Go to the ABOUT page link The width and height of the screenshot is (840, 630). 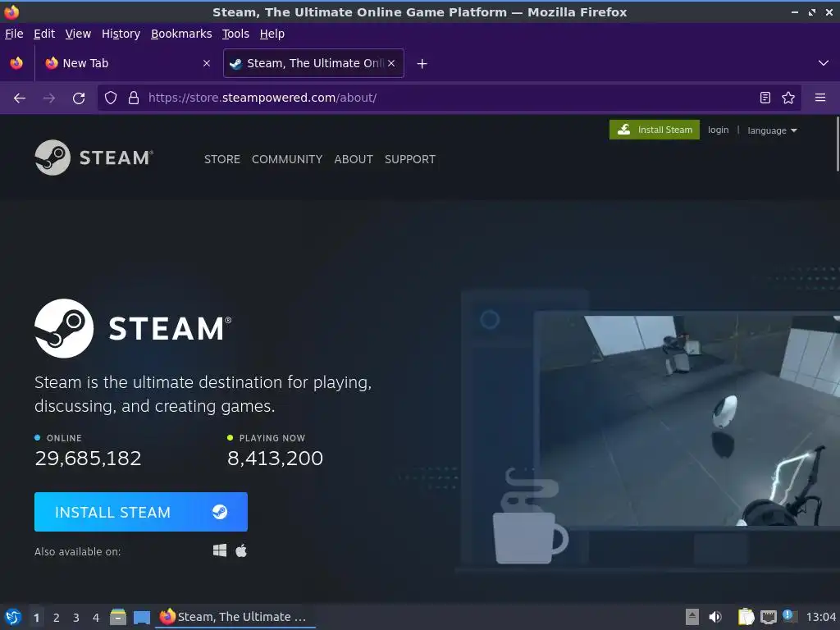coord(354,159)
